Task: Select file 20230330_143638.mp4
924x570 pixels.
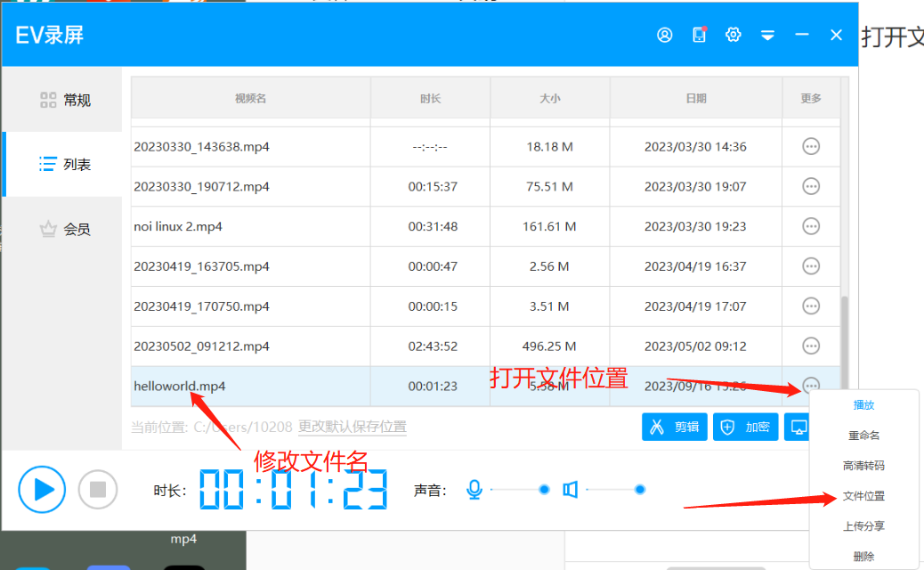Action: [201, 147]
